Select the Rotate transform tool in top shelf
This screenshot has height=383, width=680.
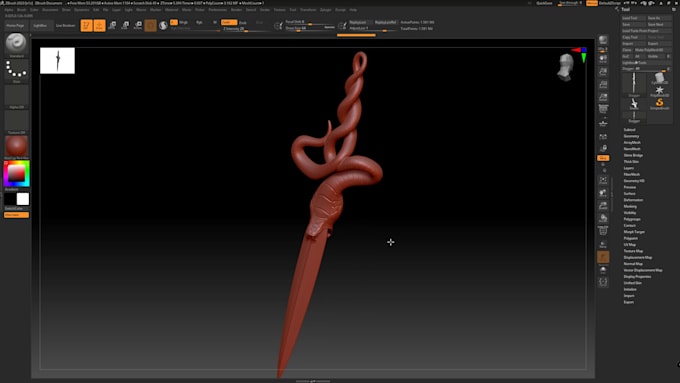pos(138,26)
